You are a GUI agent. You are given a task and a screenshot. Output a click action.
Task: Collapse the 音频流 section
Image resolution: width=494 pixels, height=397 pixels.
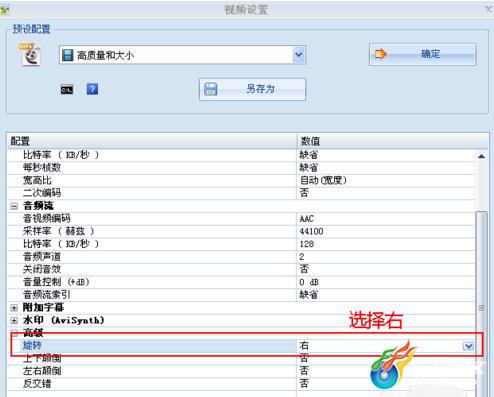(x=14, y=206)
